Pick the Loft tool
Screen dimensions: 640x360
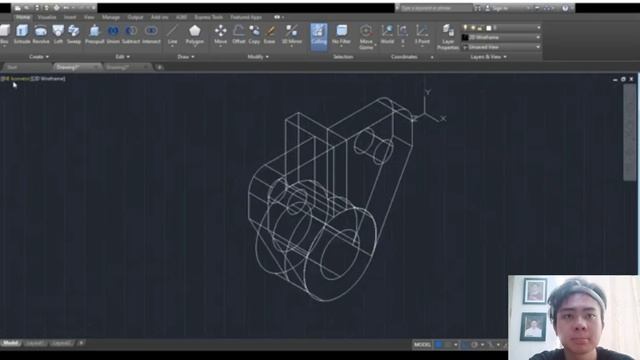[58, 34]
